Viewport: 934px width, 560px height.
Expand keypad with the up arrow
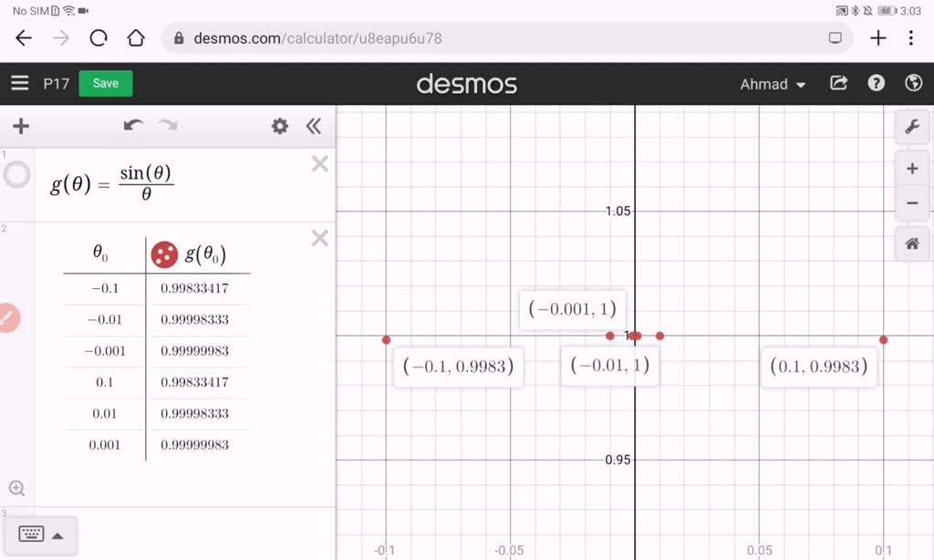point(57,535)
